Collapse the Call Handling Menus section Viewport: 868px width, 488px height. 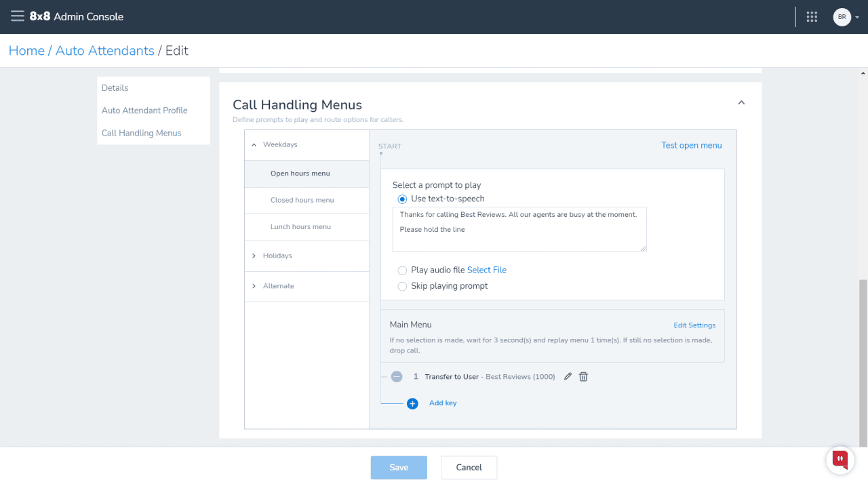[x=741, y=103]
